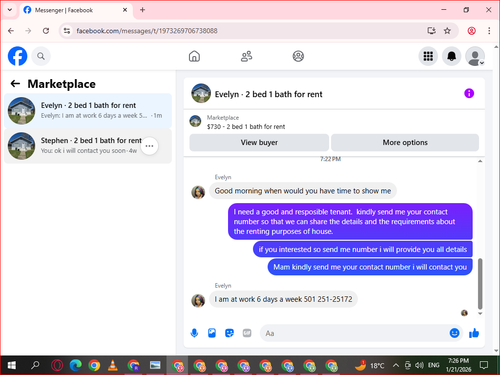Close the Messenger | Facebook tab

(125, 10)
